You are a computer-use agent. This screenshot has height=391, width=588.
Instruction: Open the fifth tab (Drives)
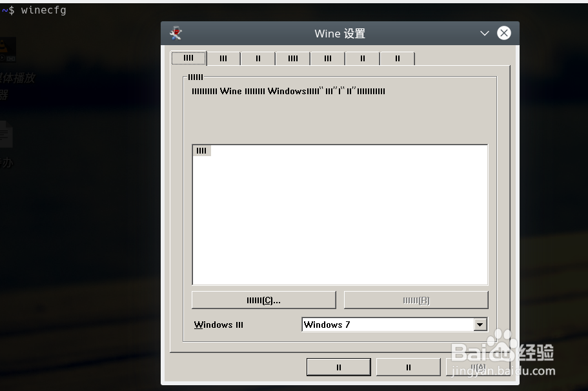point(328,59)
